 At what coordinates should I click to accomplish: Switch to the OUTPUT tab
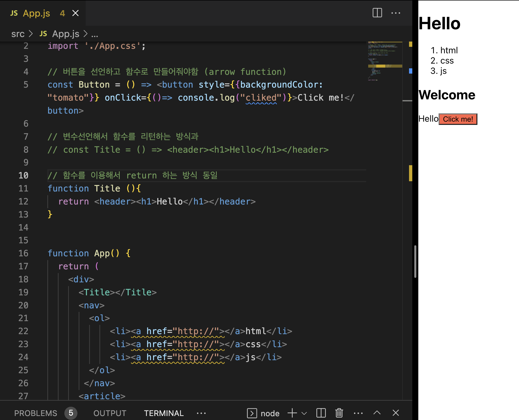pos(110,413)
